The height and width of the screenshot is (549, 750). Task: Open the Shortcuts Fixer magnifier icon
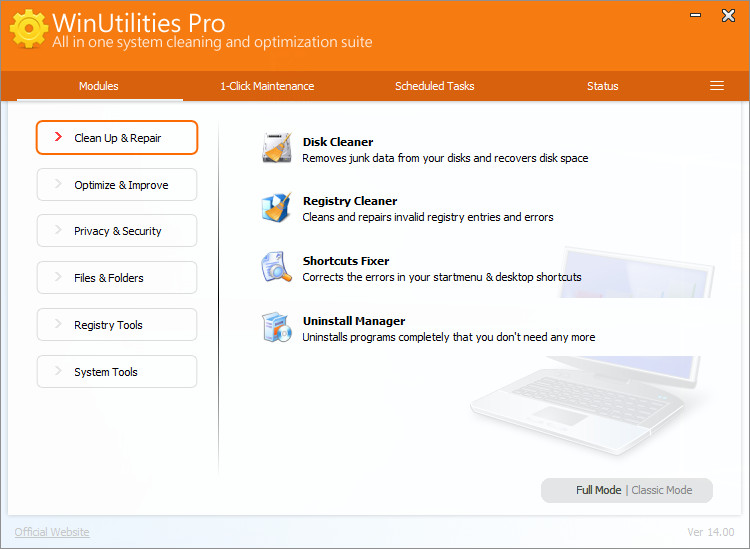tap(277, 267)
